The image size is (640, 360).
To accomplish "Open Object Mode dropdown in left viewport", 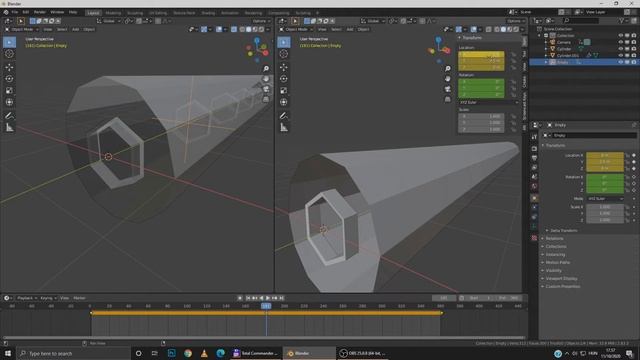I will [x=22, y=29].
